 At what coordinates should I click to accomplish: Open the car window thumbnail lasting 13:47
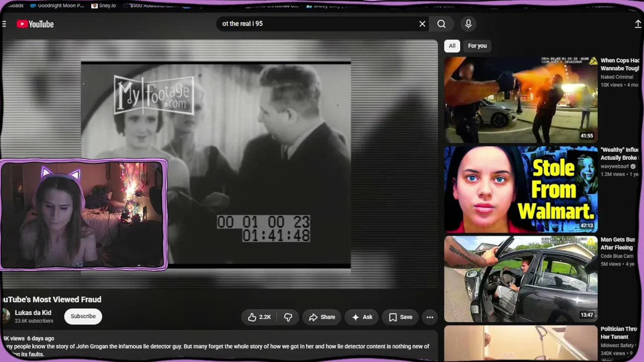click(521, 279)
